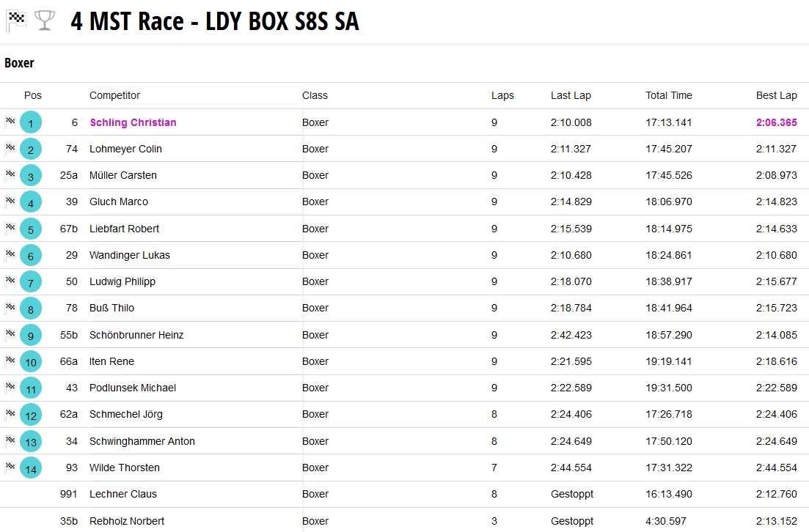Click the finish flag beside position 8
Viewport: 809px width, 532px height.
tap(10, 308)
